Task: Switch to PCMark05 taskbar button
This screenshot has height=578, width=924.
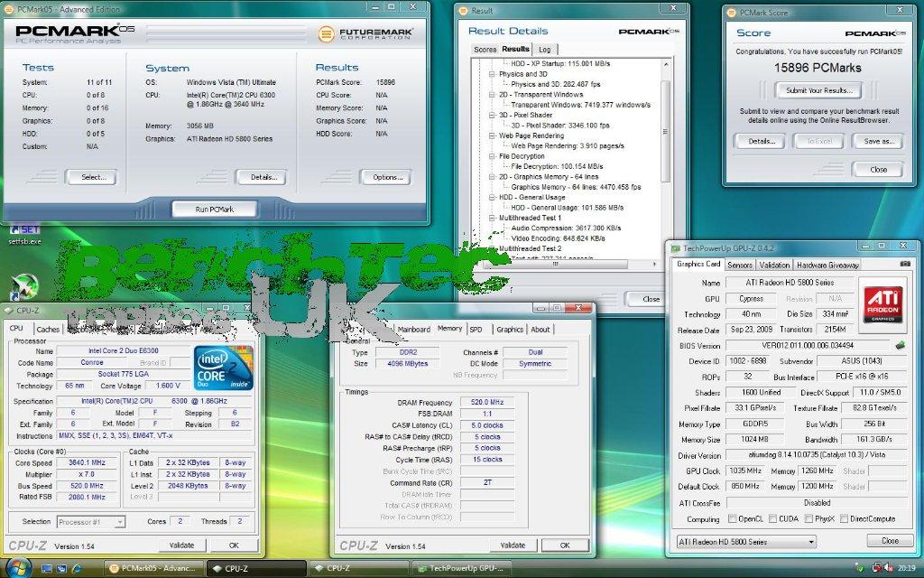Action: (154, 569)
